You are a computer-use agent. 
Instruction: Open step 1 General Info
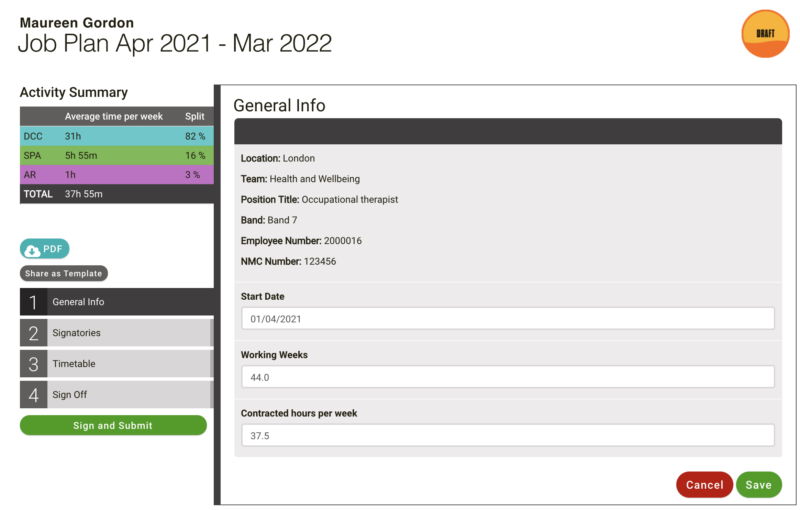(116, 301)
